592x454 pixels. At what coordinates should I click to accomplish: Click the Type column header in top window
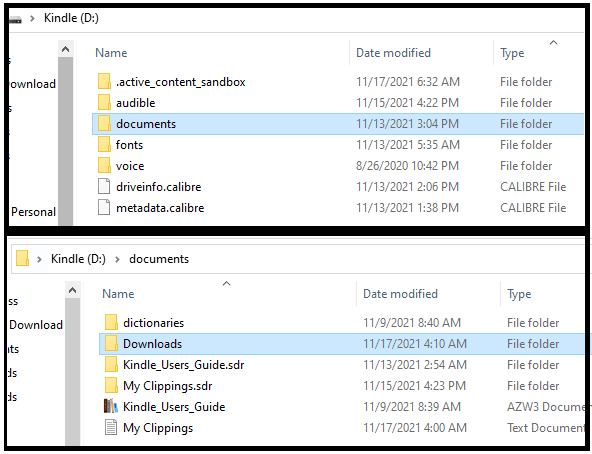(512, 53)
